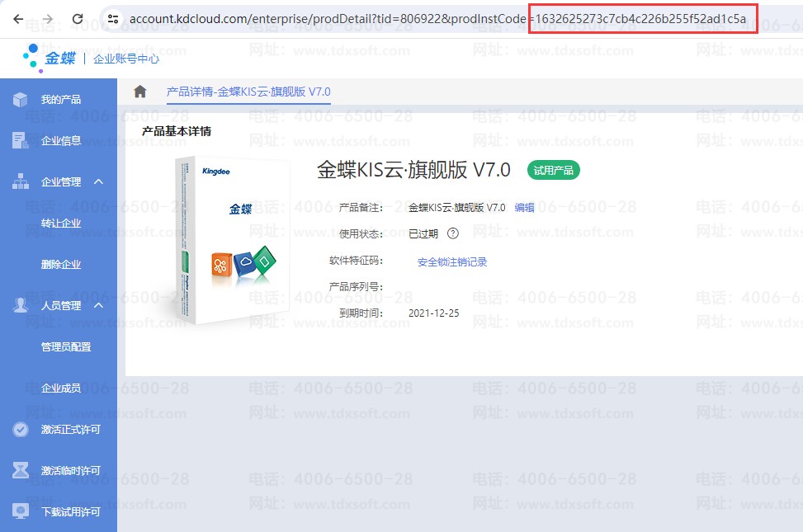Click the 到期时间 label
803x532 pixels.
361,313
